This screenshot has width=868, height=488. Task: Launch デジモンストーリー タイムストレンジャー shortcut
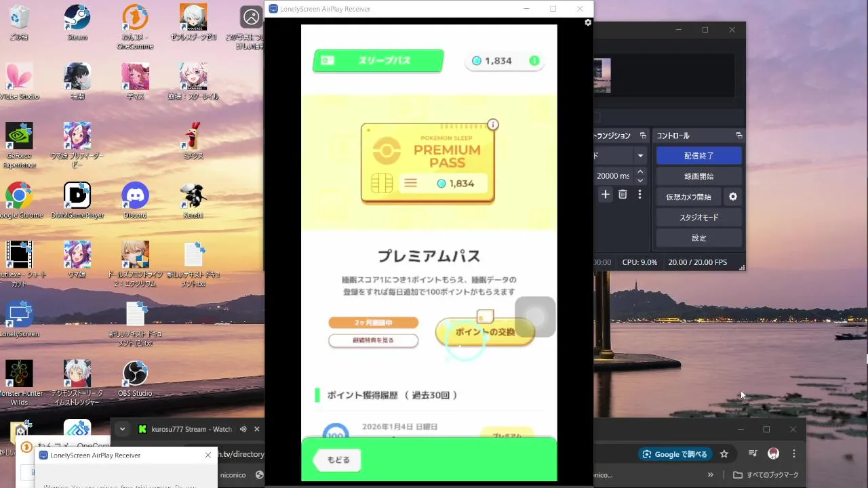77,382
